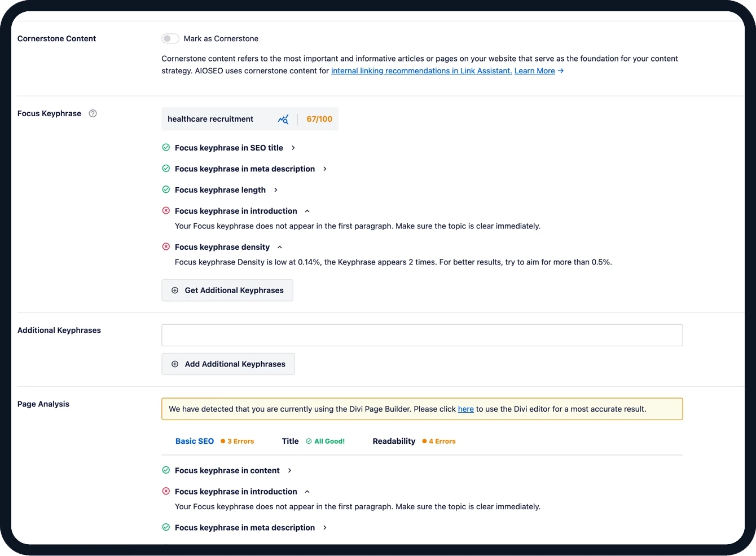Open the Focus Keyphrase help question icon
The height and width of the screenshot is (556, 756).
93,113
